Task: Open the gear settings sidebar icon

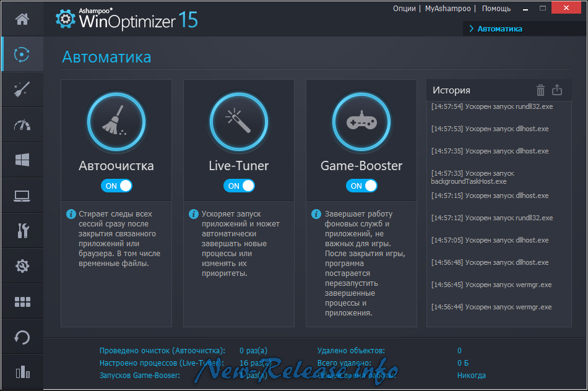Action: (22, 266)
